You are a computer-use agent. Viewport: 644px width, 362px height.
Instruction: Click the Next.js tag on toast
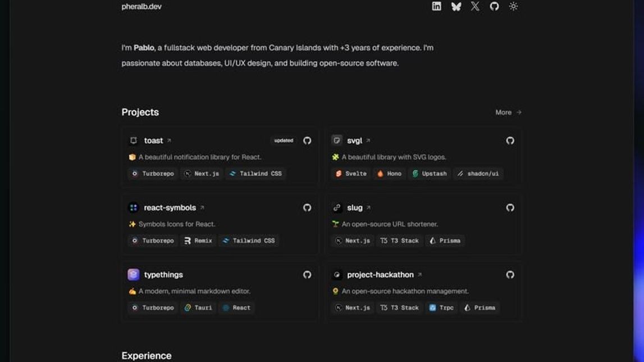point(202,174)
